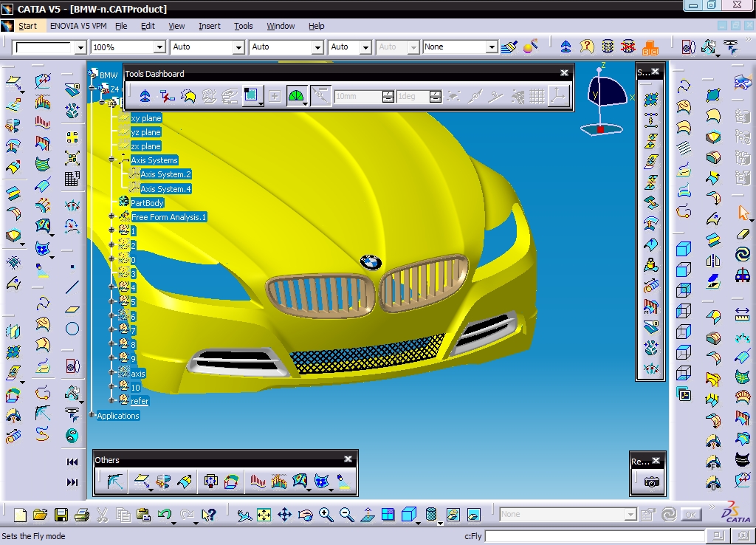Click the Open file folder icon
This screenshot has width=756, height=545.
[x=41, y=515]
